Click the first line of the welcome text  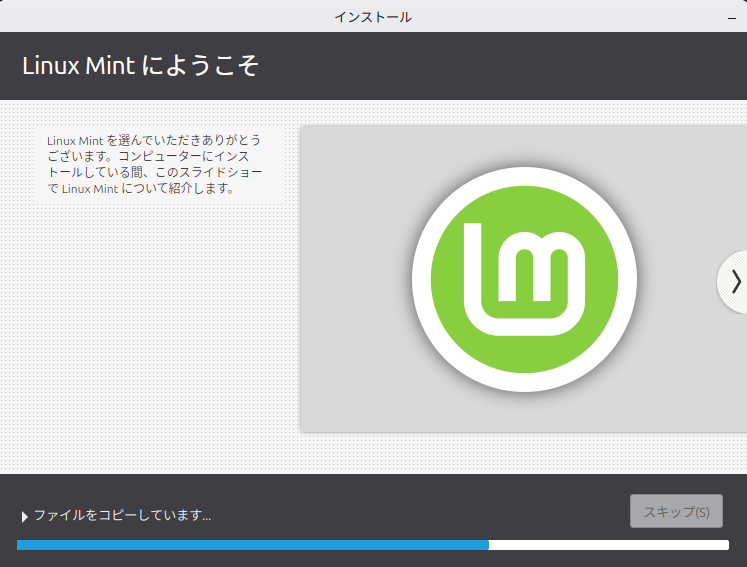coord(153,141)
